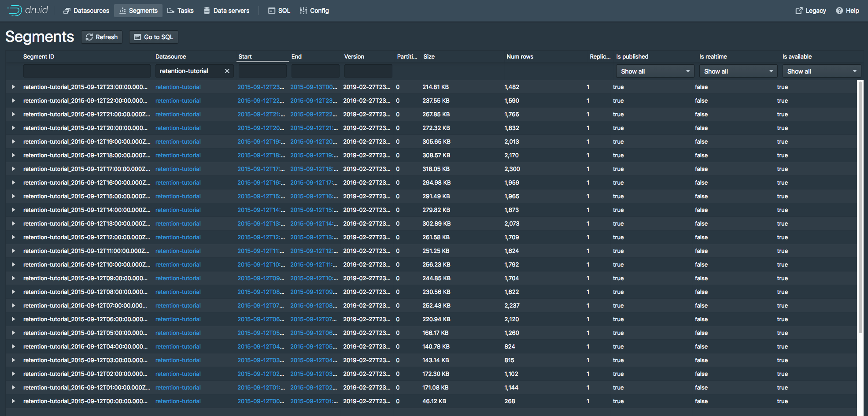Switch to the Segments tab
Screen dimensions: 868x416
138,11
